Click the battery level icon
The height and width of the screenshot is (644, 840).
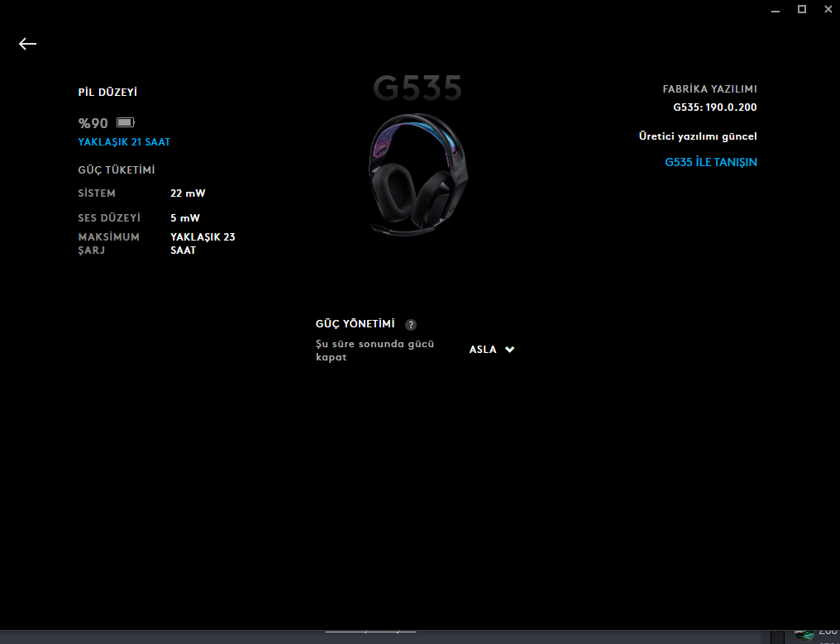click(126, 122)
